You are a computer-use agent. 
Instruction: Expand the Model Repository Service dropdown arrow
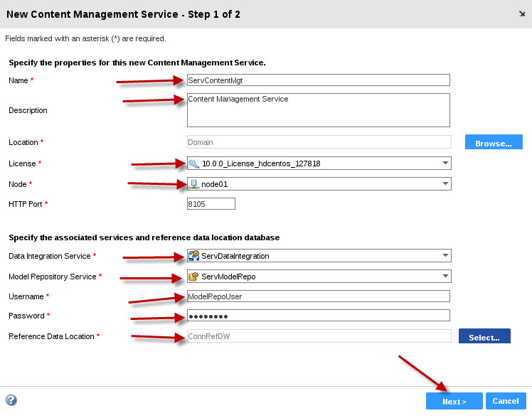point(445,276)
